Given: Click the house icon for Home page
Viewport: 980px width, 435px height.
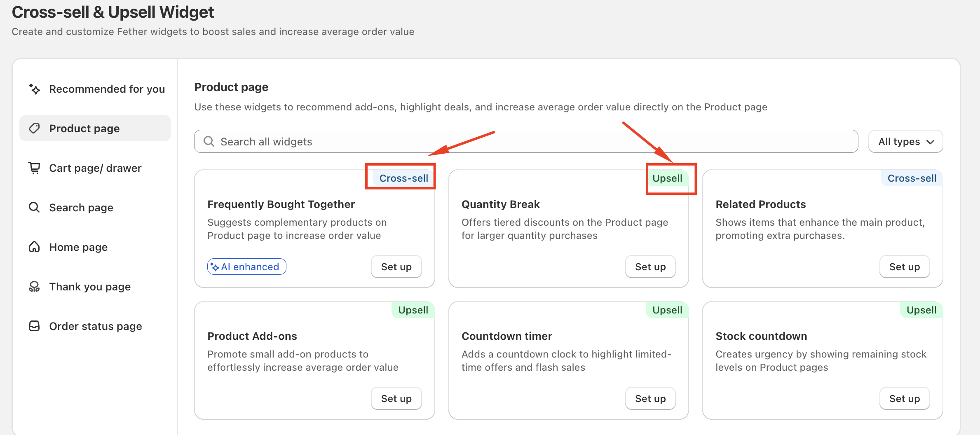Looking at the screenshot, I should click(x=35, y=247).
